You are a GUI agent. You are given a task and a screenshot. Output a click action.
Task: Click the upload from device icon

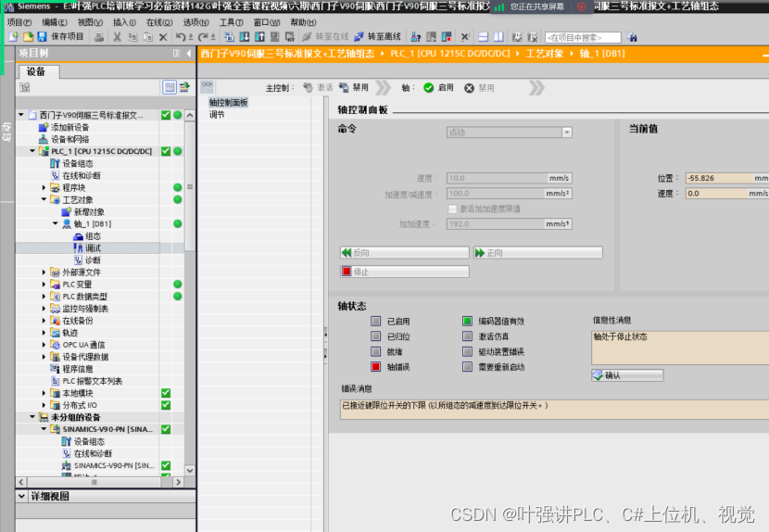coord(259,37)
